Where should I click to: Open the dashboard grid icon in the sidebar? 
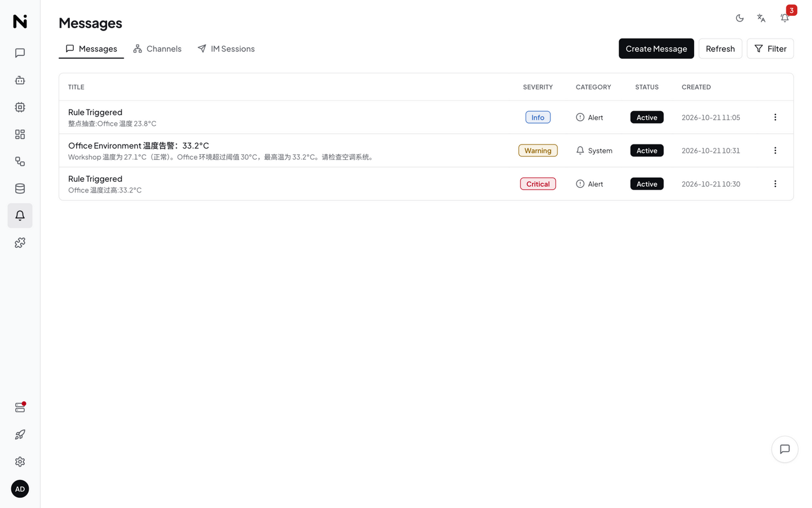pos(20,134)
